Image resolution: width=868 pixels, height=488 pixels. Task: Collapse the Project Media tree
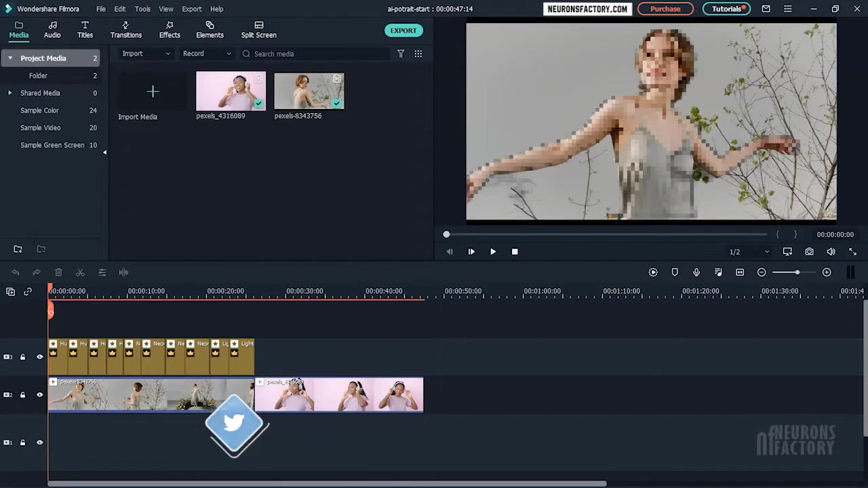10,58
